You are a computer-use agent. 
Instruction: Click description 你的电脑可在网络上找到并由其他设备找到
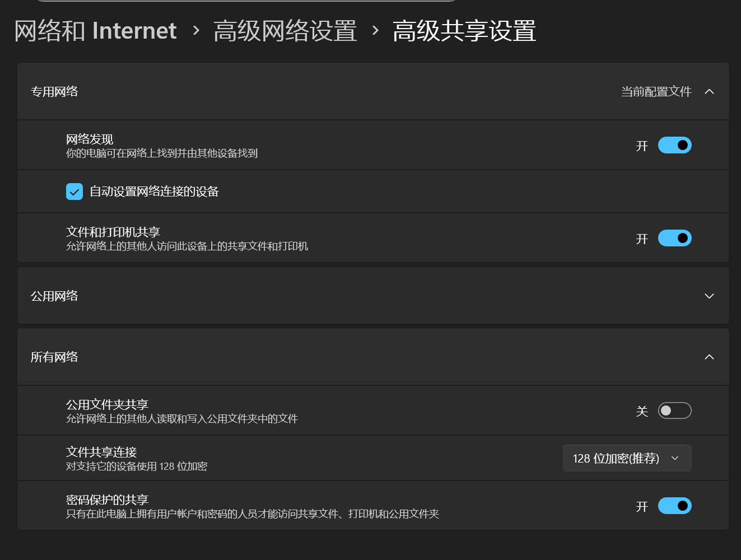(x=162, y=153)
